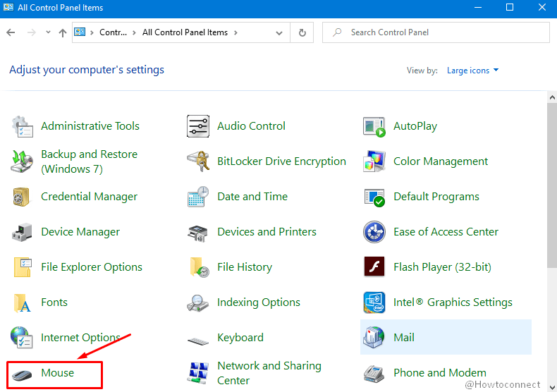
Task: Click the Color Management label
Action: (441, 161)
